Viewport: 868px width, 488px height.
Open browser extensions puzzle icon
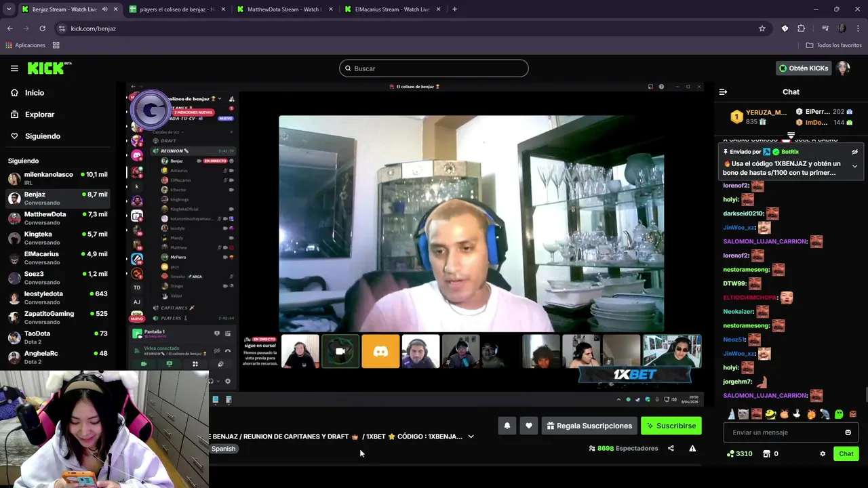pos(802,28)
